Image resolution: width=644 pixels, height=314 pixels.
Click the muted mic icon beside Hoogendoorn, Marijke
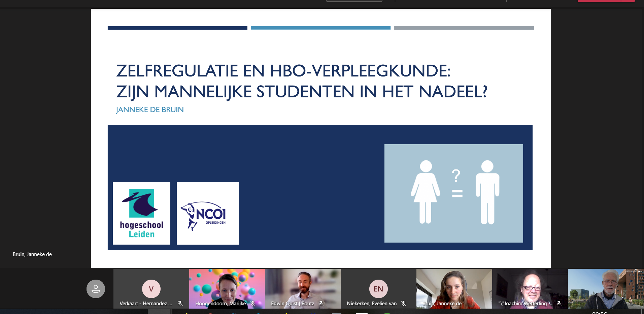click(x=253, y=304)
